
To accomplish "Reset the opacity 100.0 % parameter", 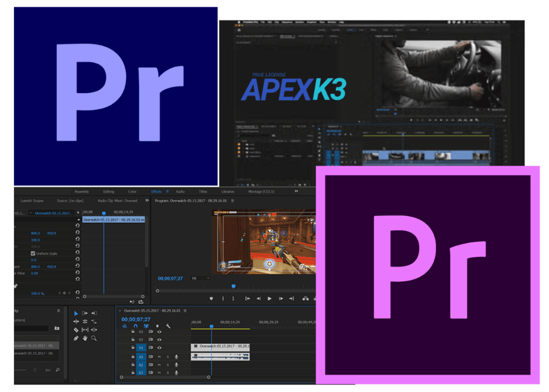I will pyautogui.click(x=77, y=293).
